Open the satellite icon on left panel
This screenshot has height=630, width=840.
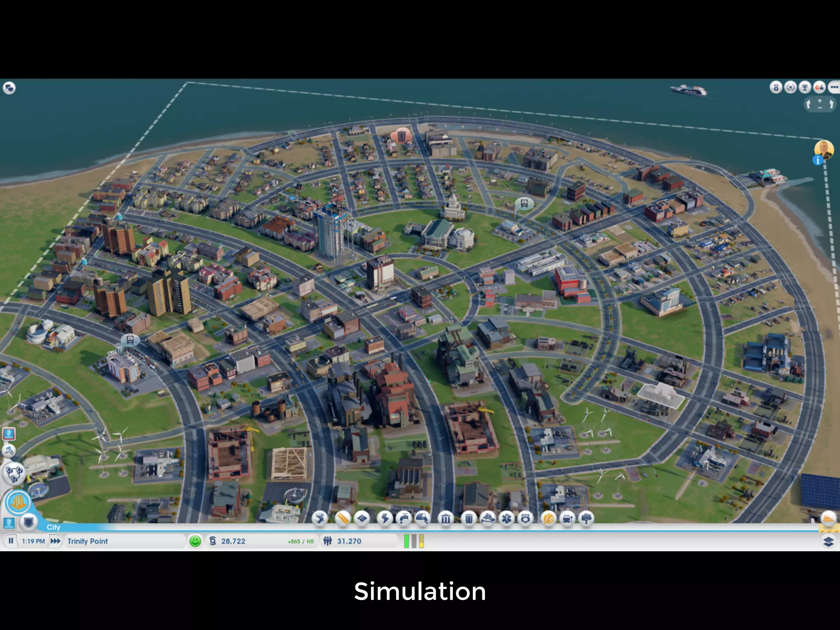click(x=9, y=451)
